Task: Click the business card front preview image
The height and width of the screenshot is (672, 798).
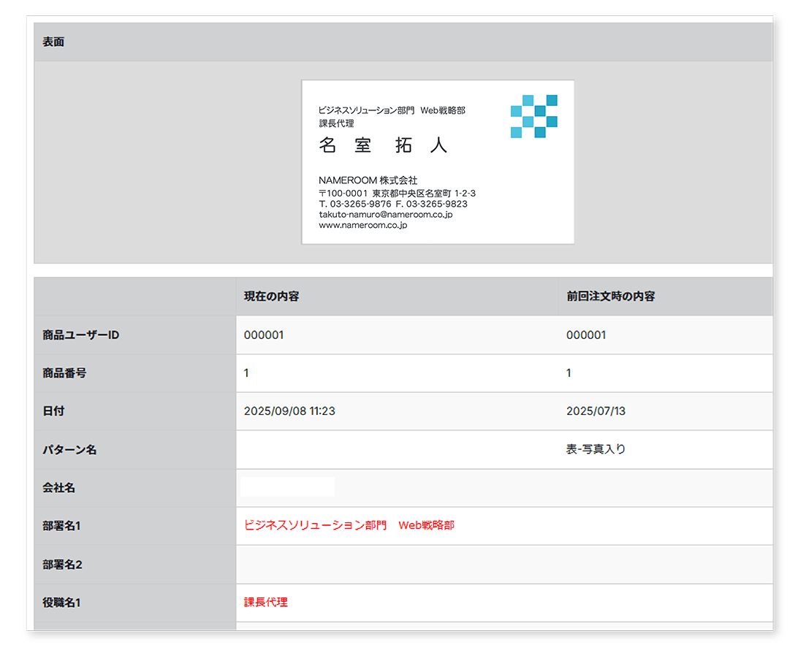Action: 437,162
